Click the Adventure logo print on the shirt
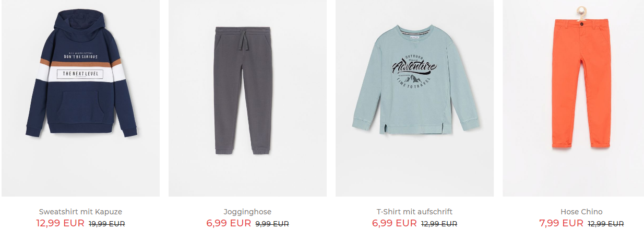This screenshot has height=241, width=644. tap(414, 68)
